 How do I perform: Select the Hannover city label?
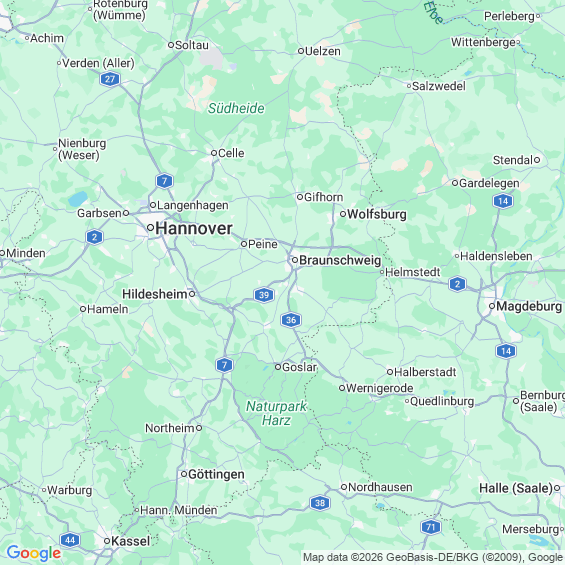point(194,228)
